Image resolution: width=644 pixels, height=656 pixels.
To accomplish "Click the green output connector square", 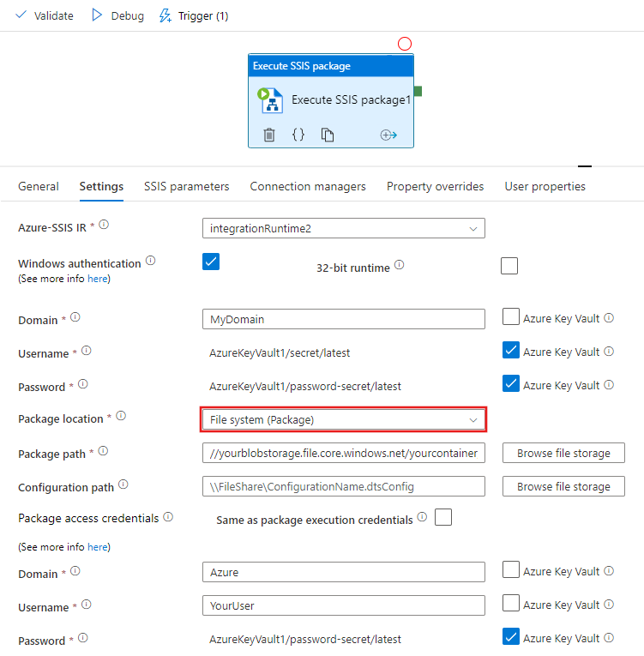I will 418,91.
